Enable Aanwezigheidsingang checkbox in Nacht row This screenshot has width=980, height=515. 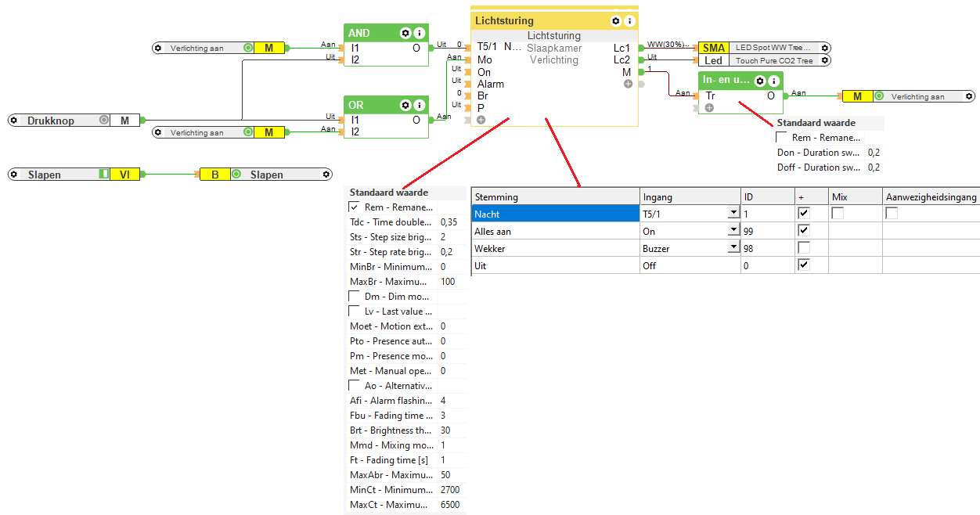click(x=891, y=213)
